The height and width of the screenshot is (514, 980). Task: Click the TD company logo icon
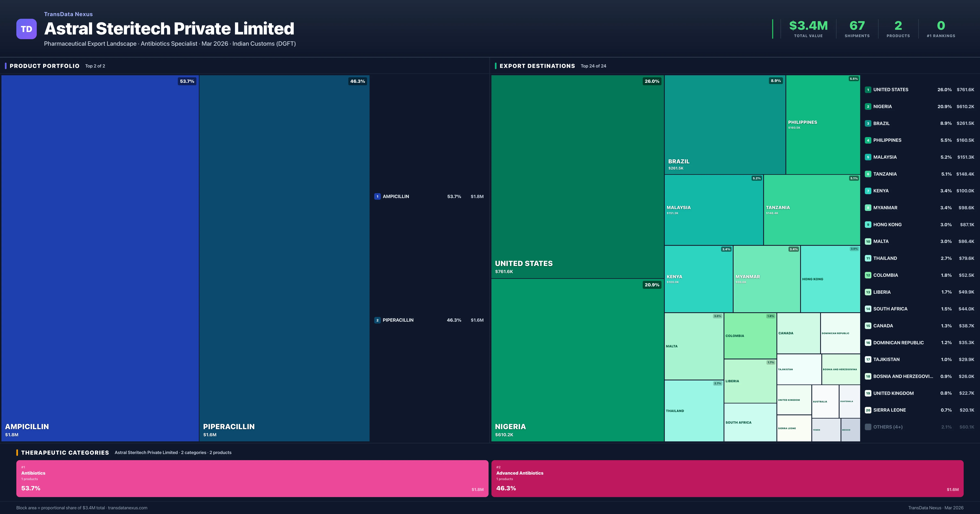pyautogui.click(x=26, y=29)
